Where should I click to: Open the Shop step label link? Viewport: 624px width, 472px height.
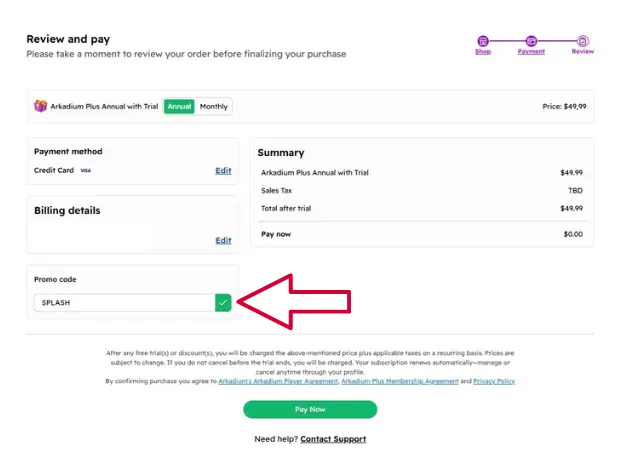point(483,52)
